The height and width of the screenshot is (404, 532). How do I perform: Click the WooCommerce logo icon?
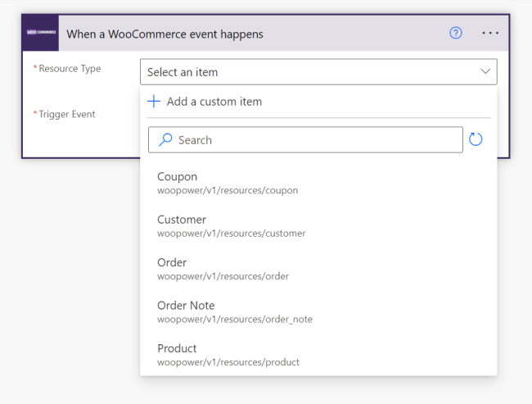tap(41, 34)
